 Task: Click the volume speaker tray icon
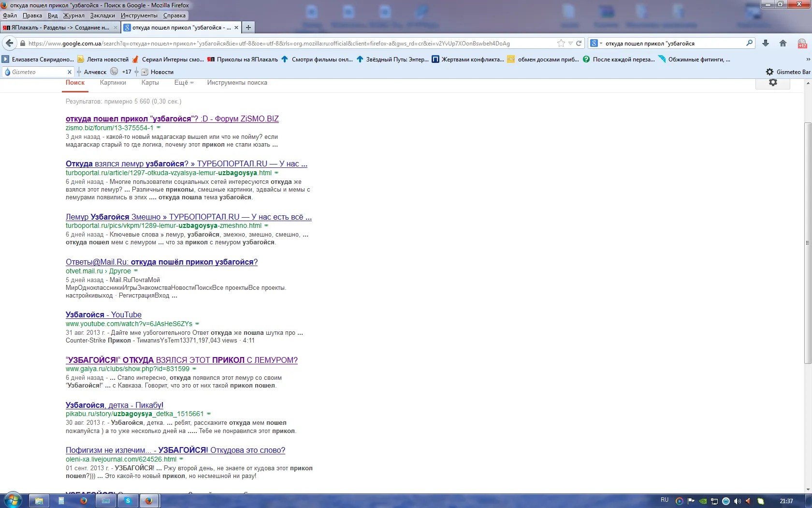click(x=737, y=501)
